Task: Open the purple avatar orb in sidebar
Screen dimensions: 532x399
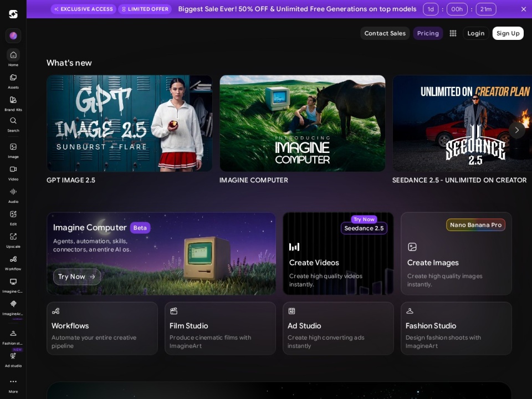Action: (13, 35)
